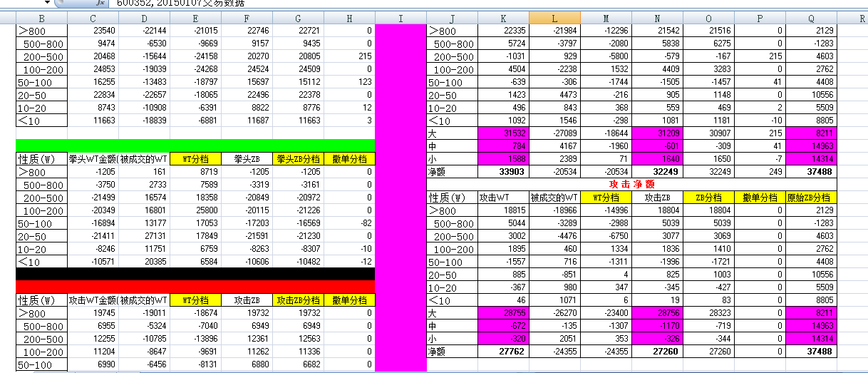Select column I header

[x=401, y=18]
